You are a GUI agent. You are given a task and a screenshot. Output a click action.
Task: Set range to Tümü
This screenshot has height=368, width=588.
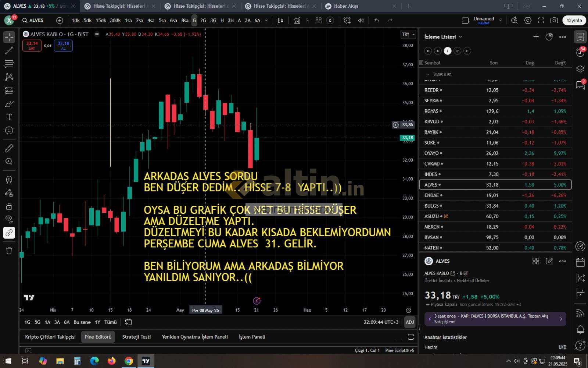(110, 322)
